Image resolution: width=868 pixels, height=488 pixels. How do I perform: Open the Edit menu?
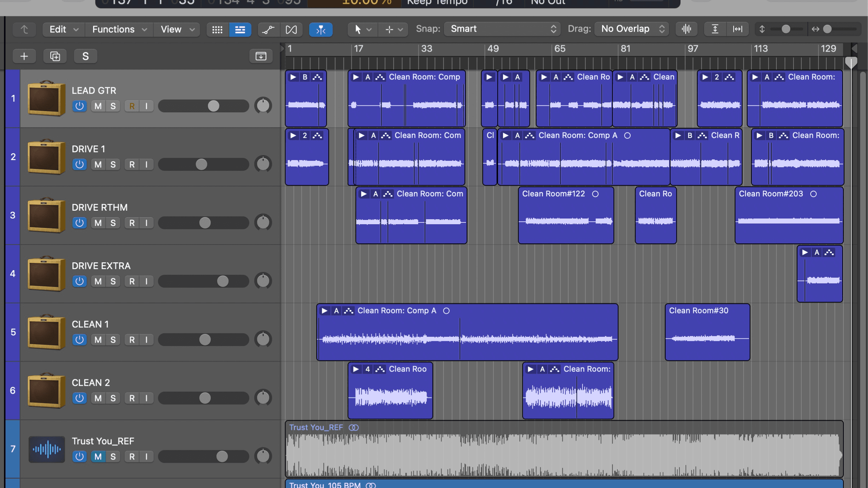coord(63,29)
